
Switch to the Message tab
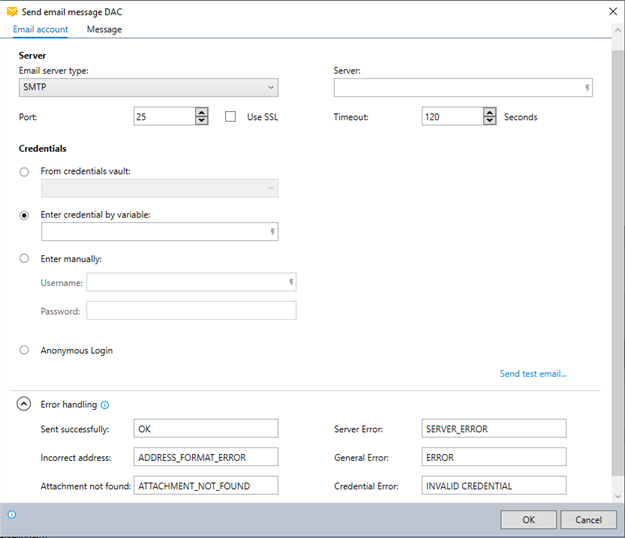tap(104, 30)
